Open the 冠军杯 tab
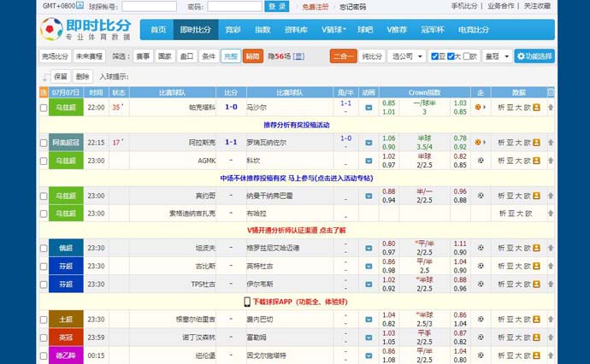The image size is (590, 364). coord(433,30)
